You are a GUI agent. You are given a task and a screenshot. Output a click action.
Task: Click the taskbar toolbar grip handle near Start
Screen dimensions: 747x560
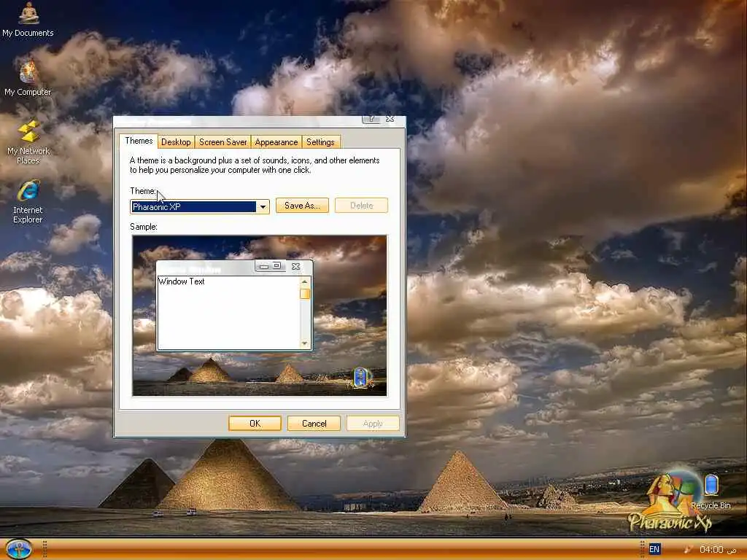click(x=44, y=549)
